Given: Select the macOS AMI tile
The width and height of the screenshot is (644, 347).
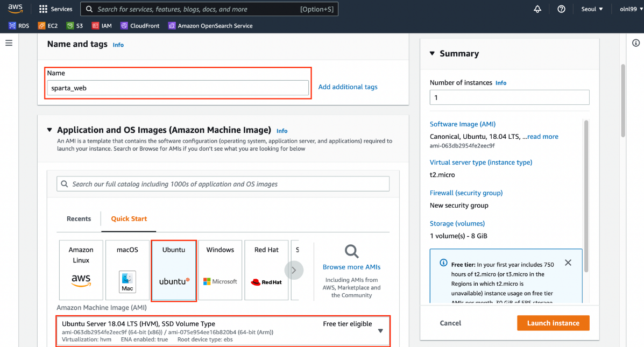Looking at the screenshot, I should click(x=128, y=270).
